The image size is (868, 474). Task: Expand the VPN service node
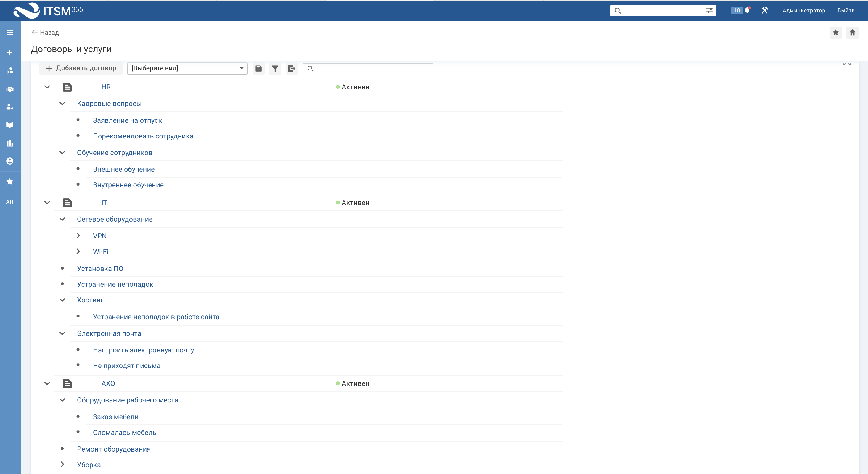pos(78,236)
